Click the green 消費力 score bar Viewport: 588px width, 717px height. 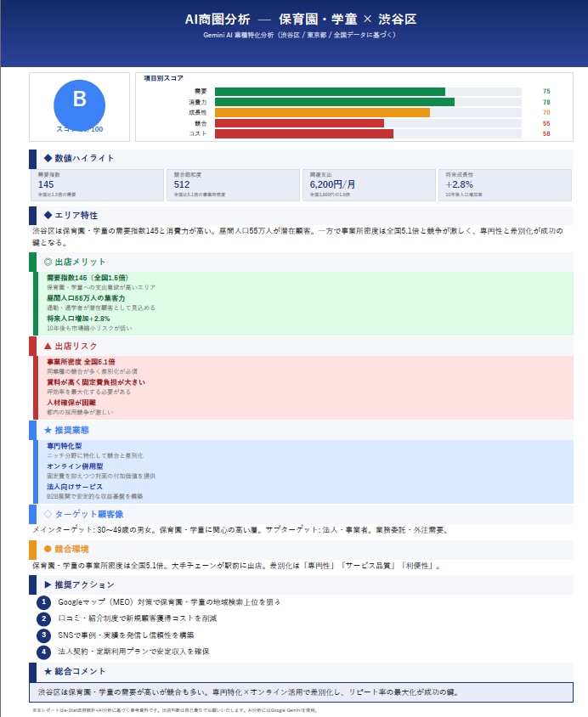click(x=335, y=102)
